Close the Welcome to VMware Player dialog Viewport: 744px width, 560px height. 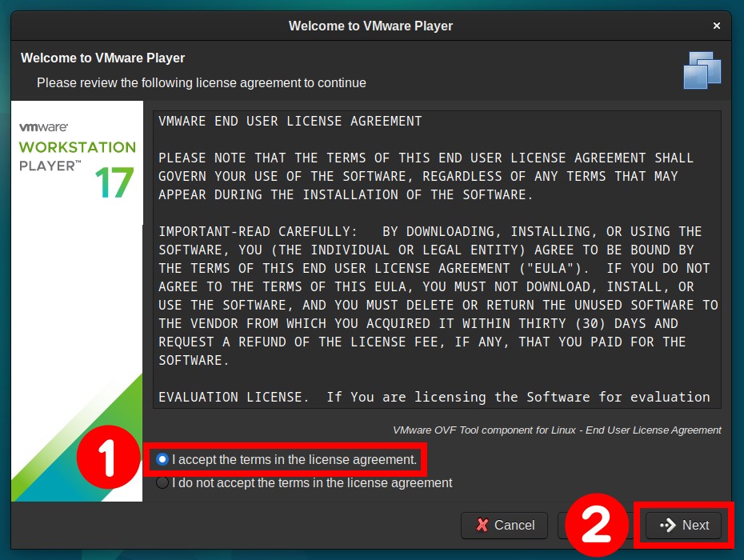717,26
